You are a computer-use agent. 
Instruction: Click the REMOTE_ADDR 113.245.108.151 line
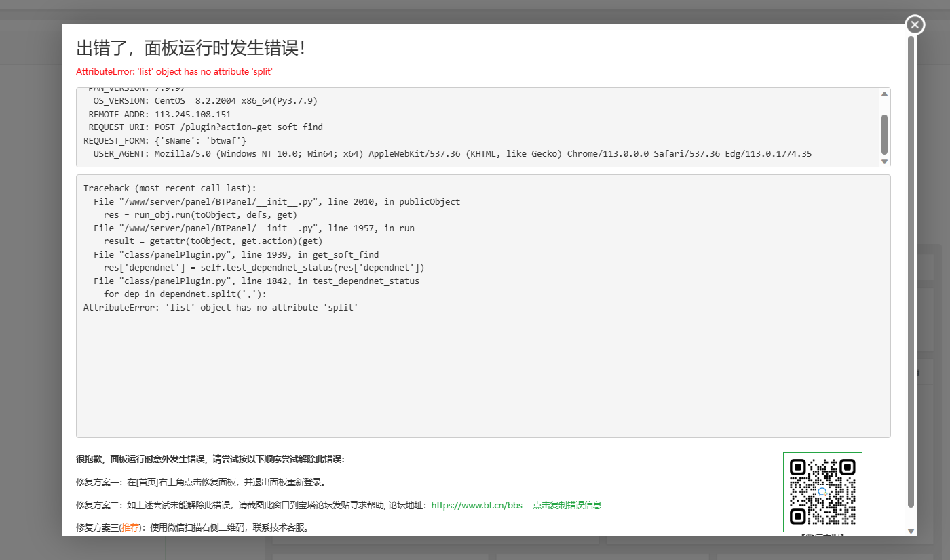[x=159, y=114]
